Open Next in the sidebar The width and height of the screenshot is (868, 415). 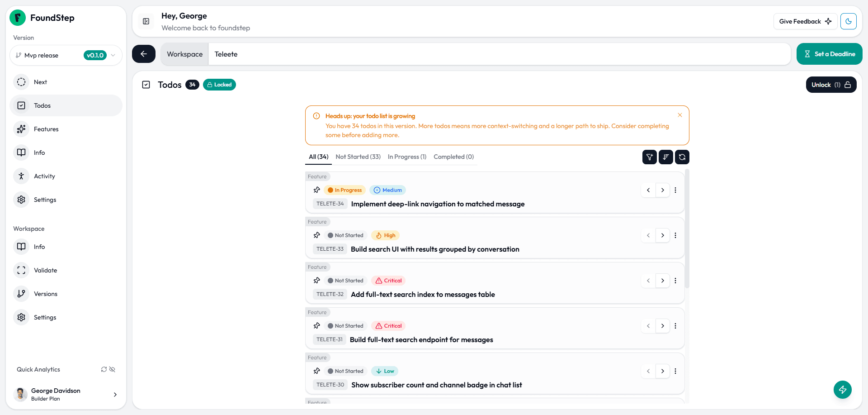(x=66, y=82)
